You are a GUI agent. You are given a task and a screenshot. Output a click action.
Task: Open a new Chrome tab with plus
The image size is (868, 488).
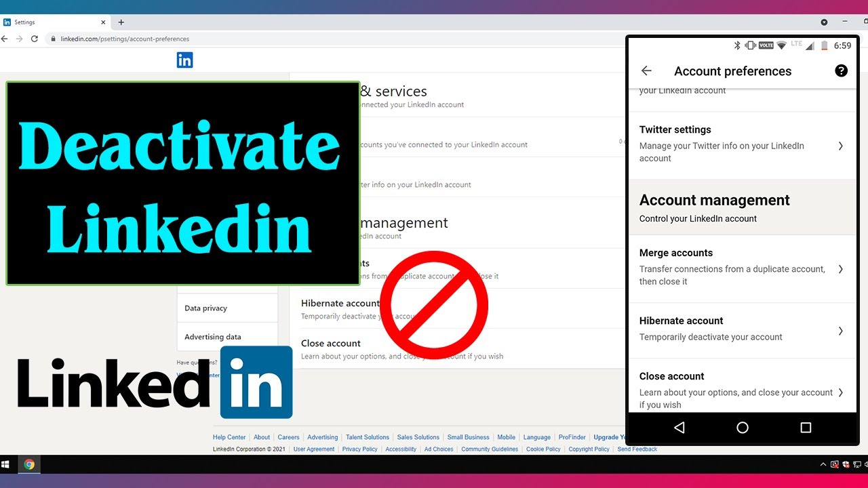click(121, 22)
